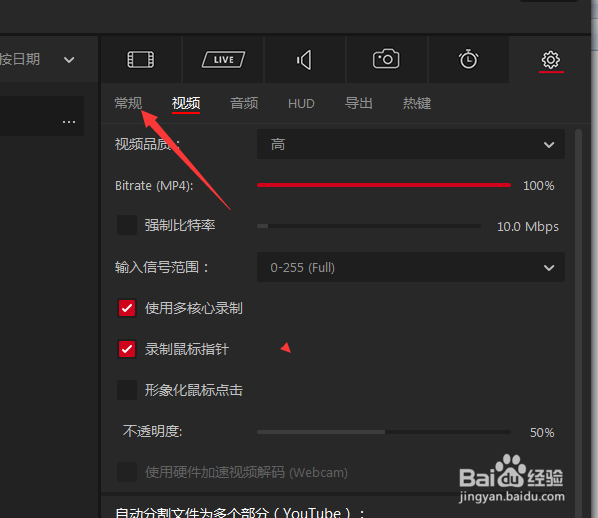598x518 pixels.
Task: Switch to the 热键 settings tab
Action: [417, 103]
